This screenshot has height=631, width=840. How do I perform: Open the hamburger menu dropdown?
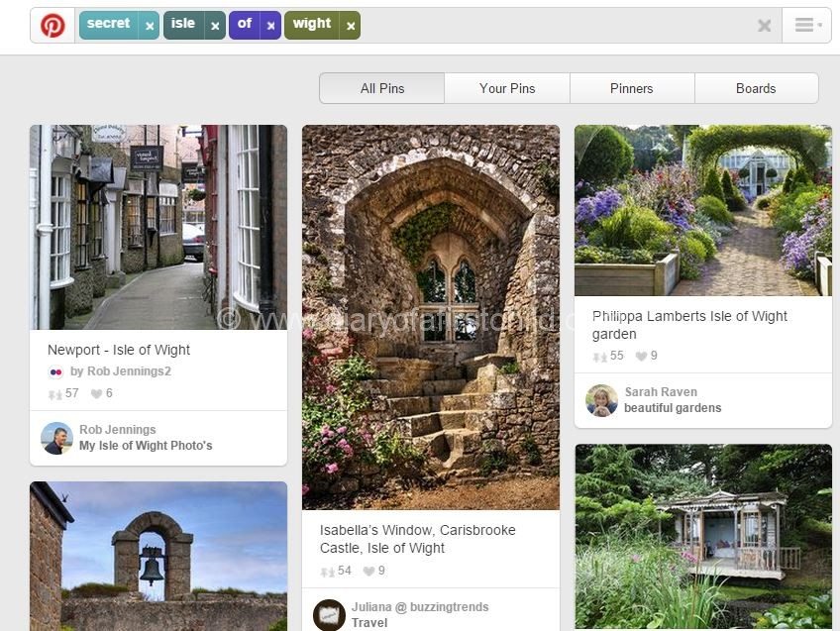pos(805,26)
